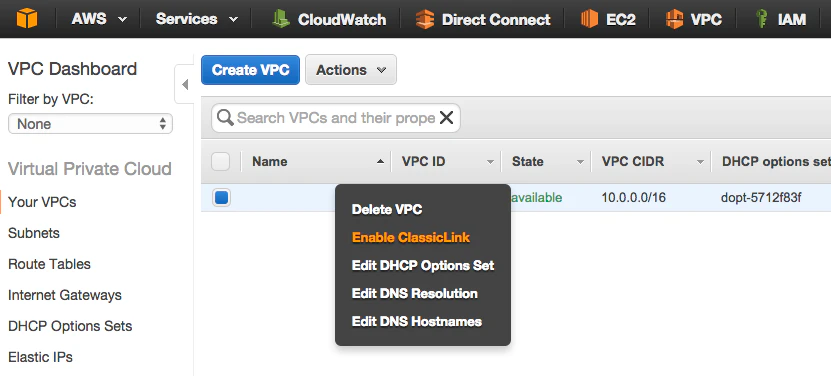This screenshot has width=831, height=376.
Task: Select Delete VPC in the context menu
Action: point(387,209)
